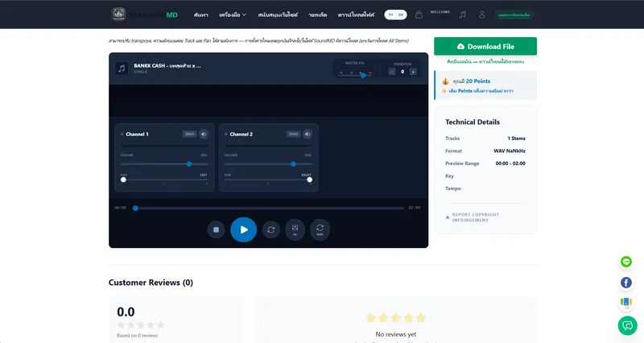Open the shopping bag in the header

coord(419,14)
